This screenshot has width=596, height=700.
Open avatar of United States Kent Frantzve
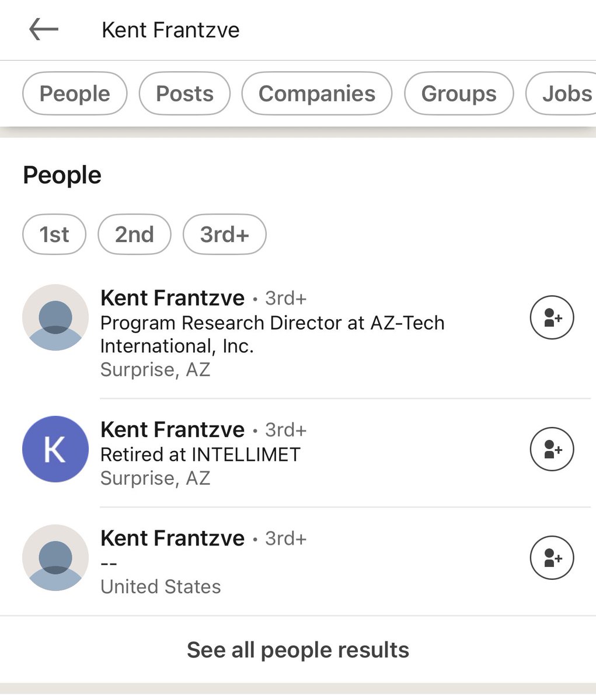[x=55, y=558]
